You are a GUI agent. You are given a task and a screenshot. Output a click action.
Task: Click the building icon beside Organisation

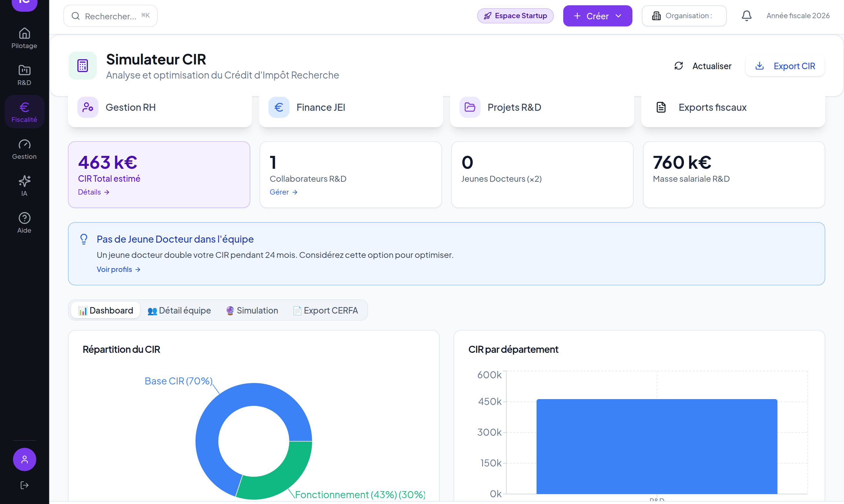click(x=656, y=16)
